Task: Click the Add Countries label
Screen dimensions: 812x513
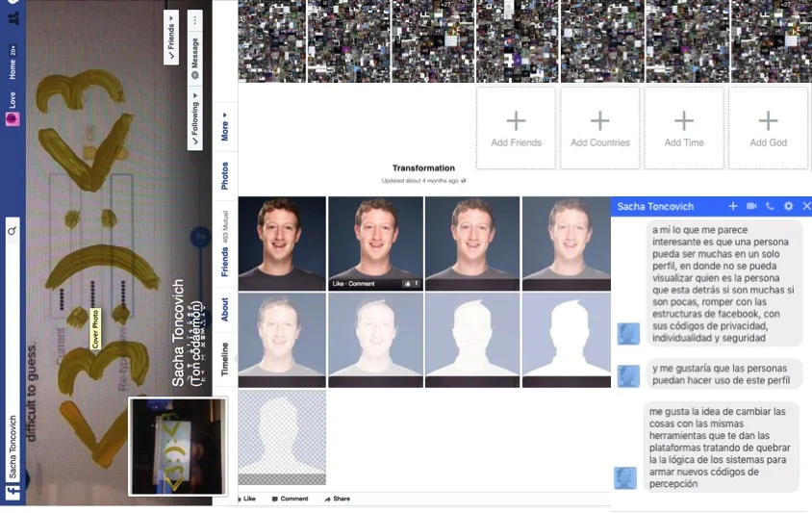Action: pos(600,142)
